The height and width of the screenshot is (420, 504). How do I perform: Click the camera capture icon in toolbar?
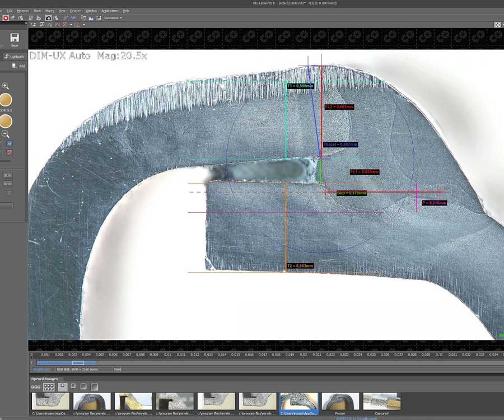click(48, 18)
